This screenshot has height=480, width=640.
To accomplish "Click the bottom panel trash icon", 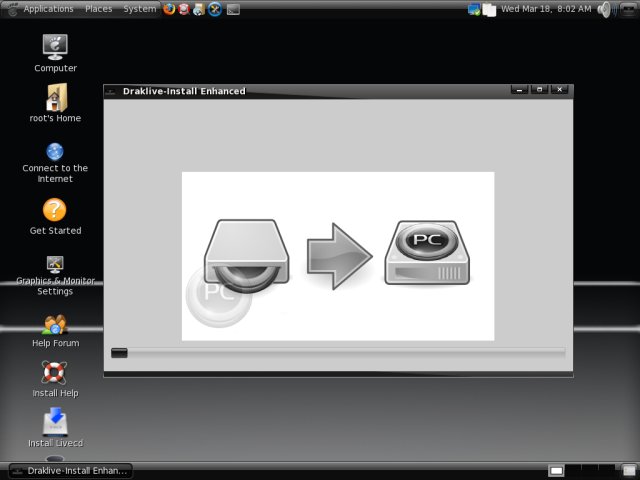I will 629,471.
